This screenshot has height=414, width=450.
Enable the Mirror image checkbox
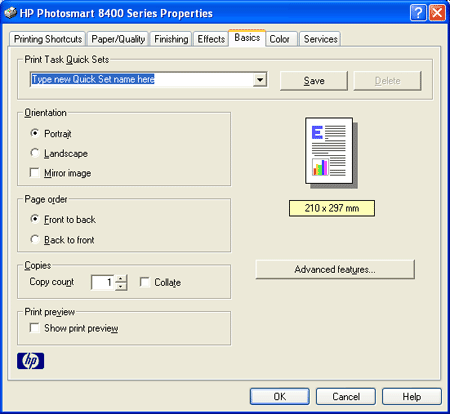[x=35, y=173]
